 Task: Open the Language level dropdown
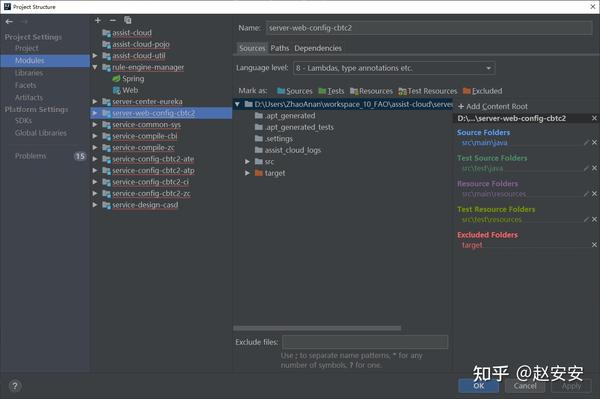394,68
